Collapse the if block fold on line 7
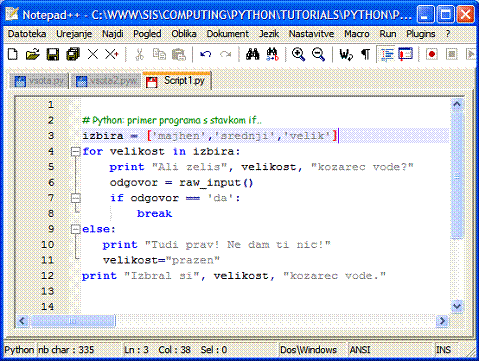The height and width of the screenshot is (362, 480). click(x=76, y=198)
